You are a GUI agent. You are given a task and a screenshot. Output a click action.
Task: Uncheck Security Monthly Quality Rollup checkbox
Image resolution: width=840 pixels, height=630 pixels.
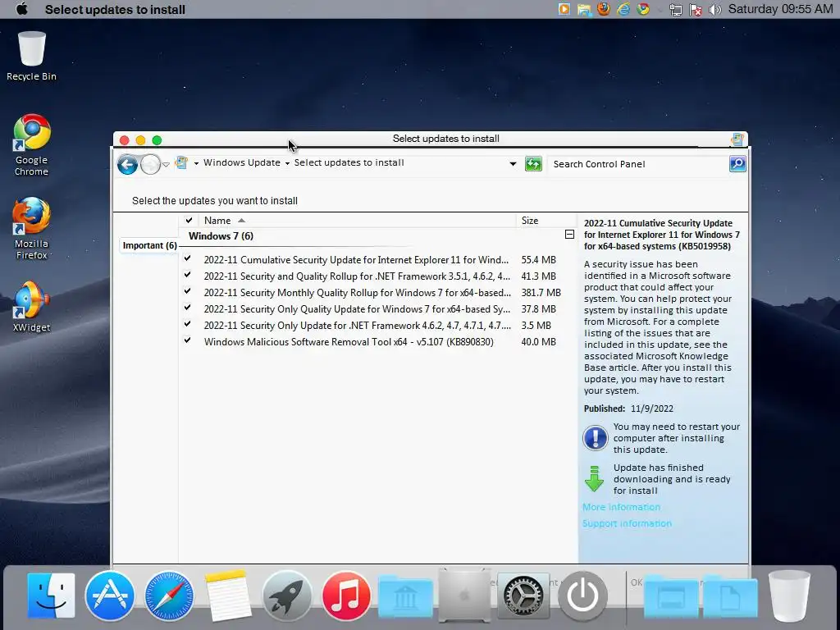[x=188, y=291]
